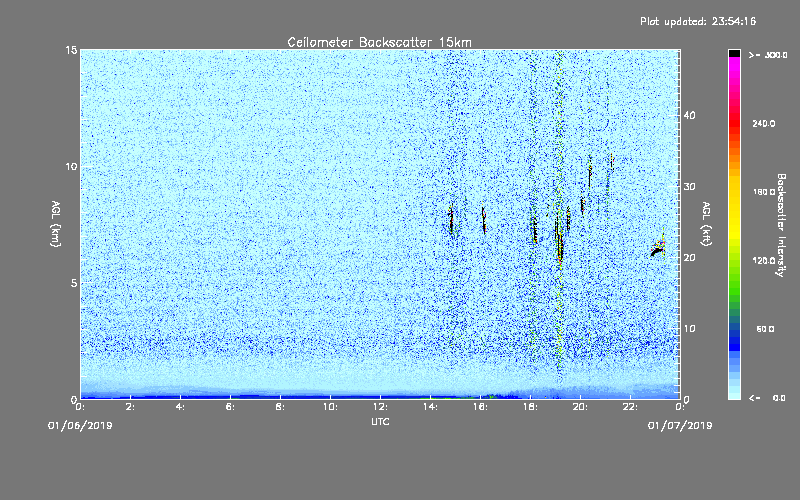Click the high cloud echo near 20:30 UTC
800x500 pixels.
(590, 172)
